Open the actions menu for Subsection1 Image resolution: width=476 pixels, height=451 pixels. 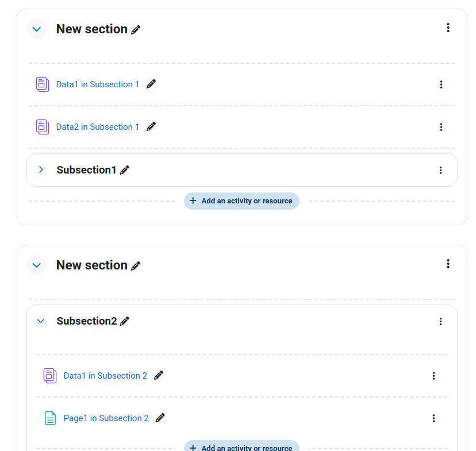coord(440,171)
